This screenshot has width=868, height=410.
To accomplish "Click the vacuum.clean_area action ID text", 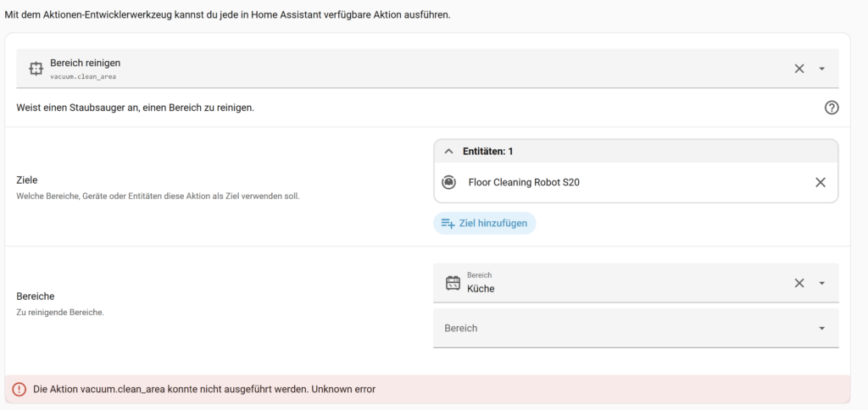I will pyautogui.click(x=83, y=76).
